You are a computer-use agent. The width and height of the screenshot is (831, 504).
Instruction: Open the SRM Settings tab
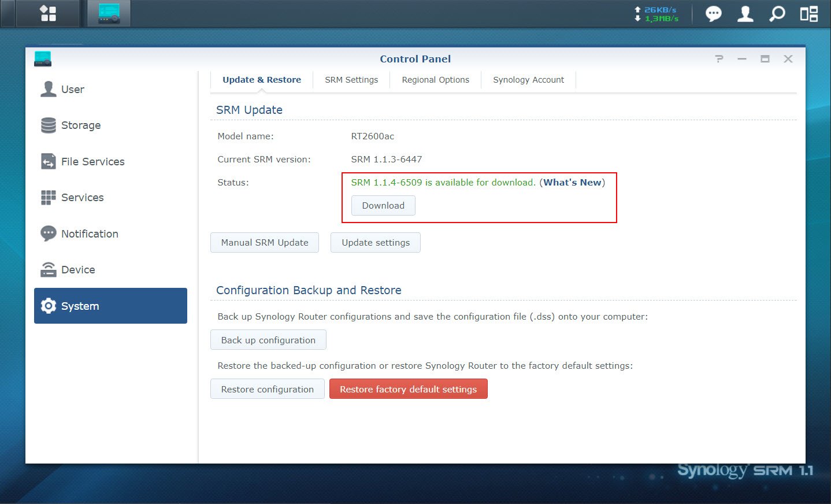coord(351,80)
